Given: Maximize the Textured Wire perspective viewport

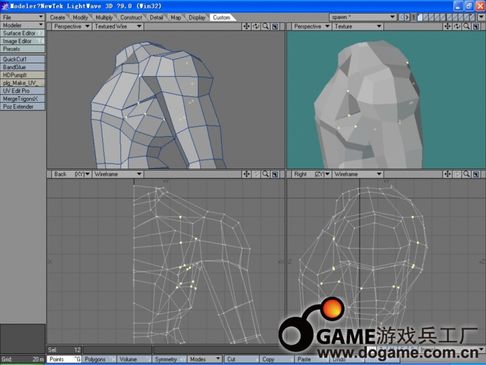Looking at the screenshot, I should (x=275, y=26).
